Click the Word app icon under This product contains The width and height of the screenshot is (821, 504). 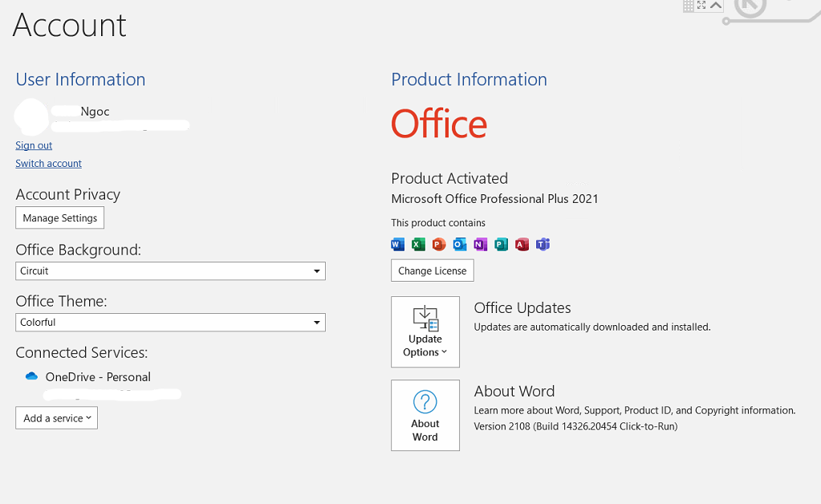pos(397,245)
